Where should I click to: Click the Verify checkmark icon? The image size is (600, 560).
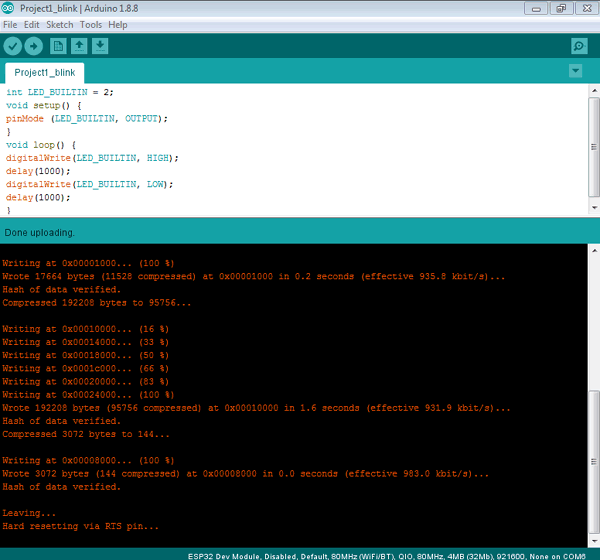coord(13,46)
